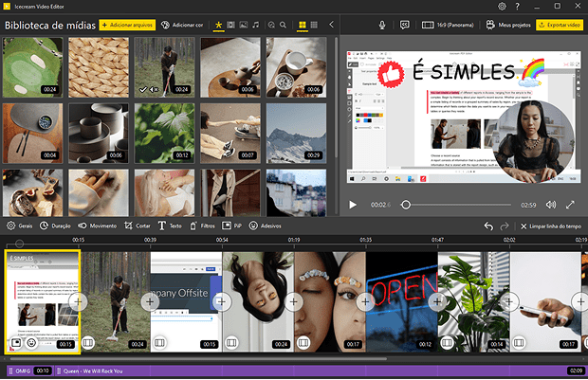Viewport: 588px width, 380px height.
Task: Click Exportar vídeo button
Action: [x=560, y=25]
